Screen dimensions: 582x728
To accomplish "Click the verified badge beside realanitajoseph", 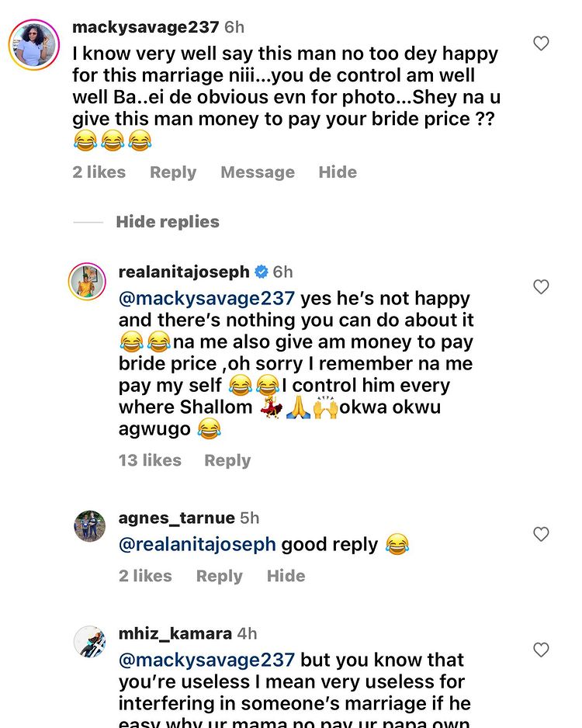I will pos(262,272).
